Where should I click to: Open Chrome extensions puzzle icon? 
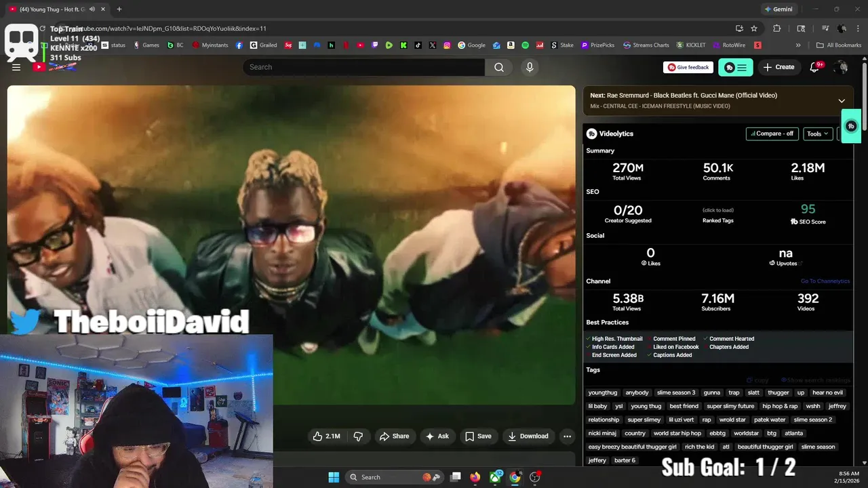[777, 28]
